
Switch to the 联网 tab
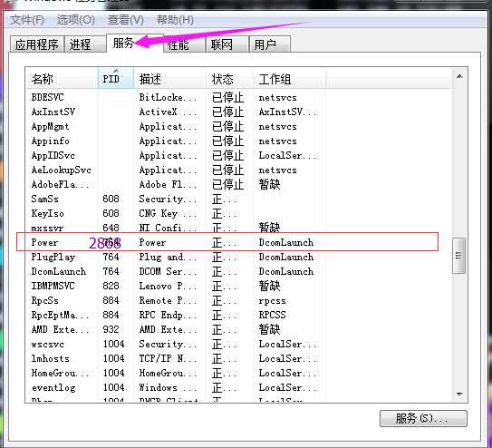227,44
